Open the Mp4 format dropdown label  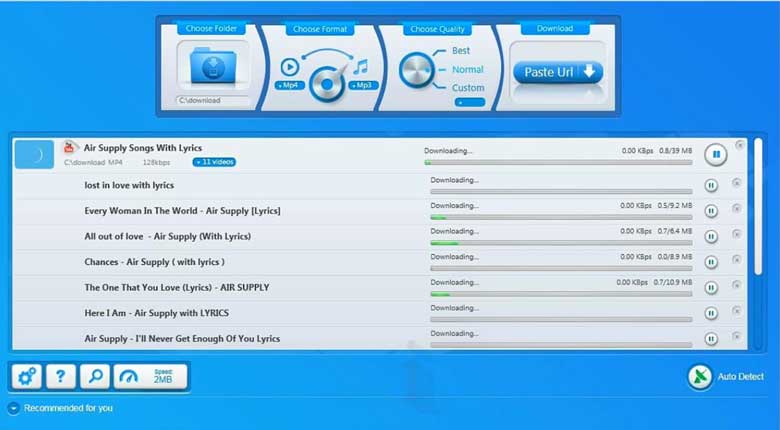tap(290, 86)
